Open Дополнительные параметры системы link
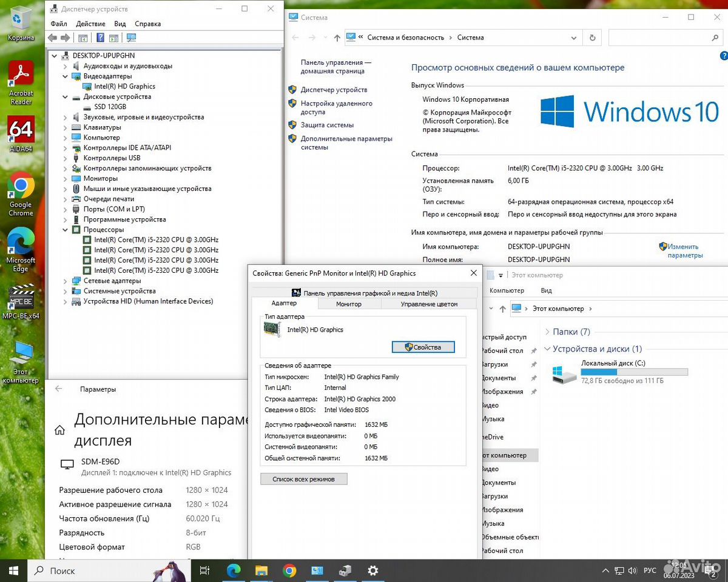The width and height of the screenshot is (728, 582). pyautogui.click(x=346, y=142)
